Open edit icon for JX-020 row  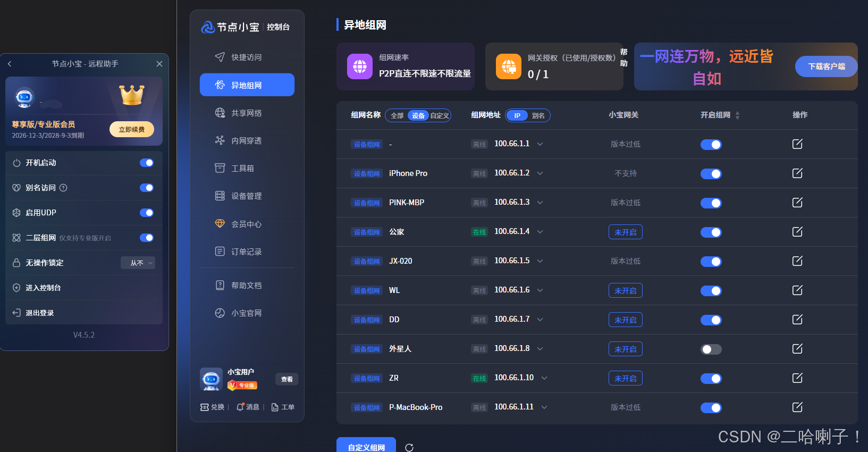click(x=797, y=261)
